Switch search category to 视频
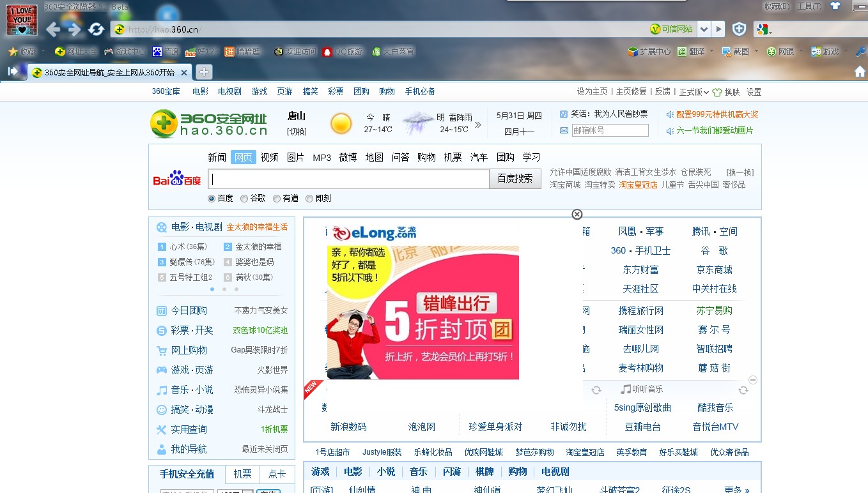Image resolution: width=868 pixels, height=493 pixels. coord(269,157)
